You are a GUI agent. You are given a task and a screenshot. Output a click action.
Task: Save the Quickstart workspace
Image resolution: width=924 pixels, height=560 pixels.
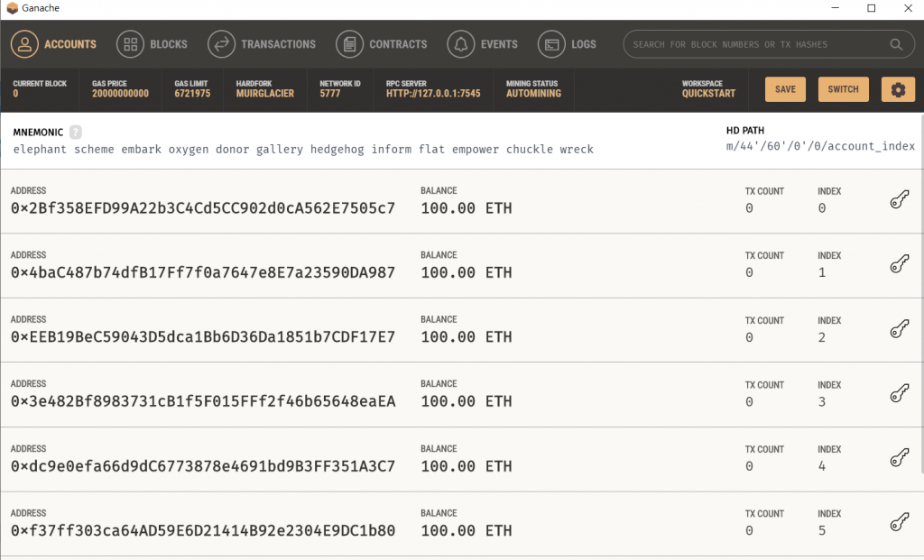click(785, 89)
